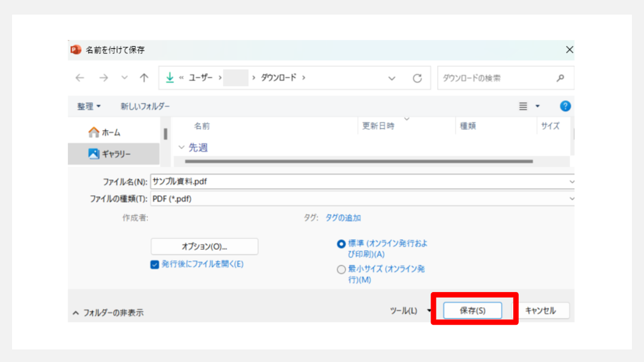Select ホーム in the navigation pane
The image size is (644, 362).
pos(105,132)
